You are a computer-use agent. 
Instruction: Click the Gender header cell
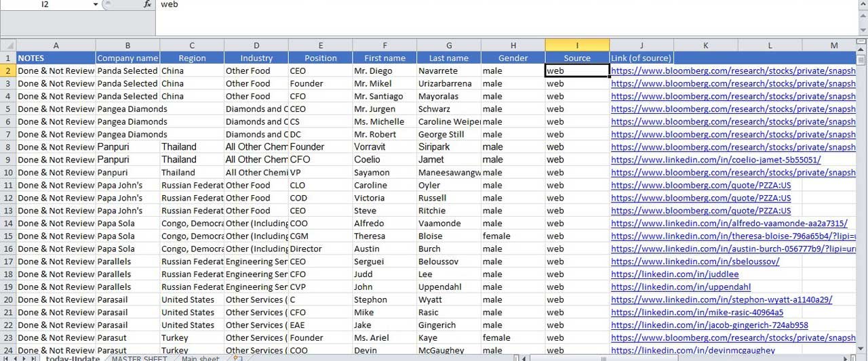coord(513,58)
